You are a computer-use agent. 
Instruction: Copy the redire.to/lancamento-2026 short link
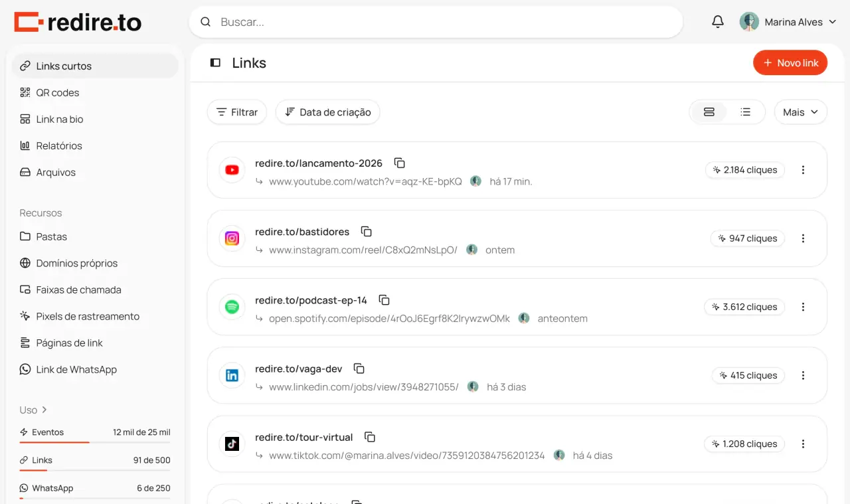coord(400,163)
